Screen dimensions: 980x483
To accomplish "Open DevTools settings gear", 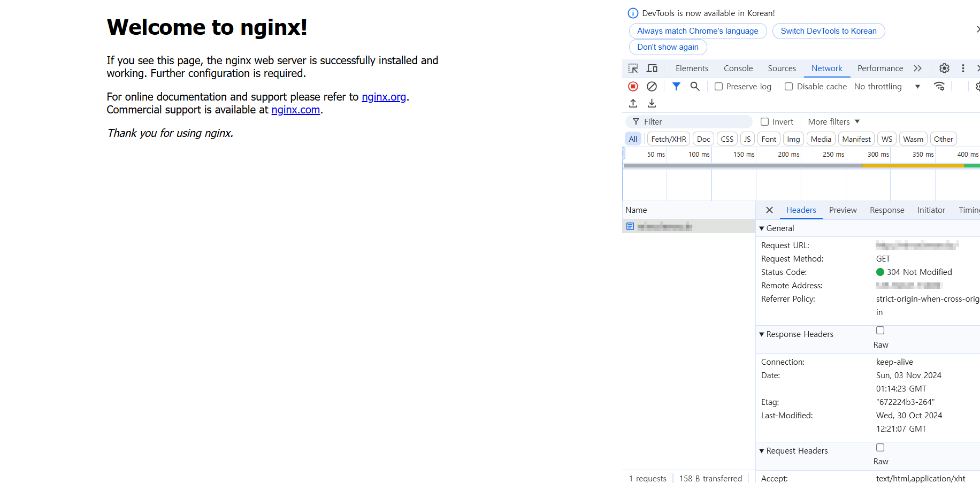I will [x=944, y=68].
